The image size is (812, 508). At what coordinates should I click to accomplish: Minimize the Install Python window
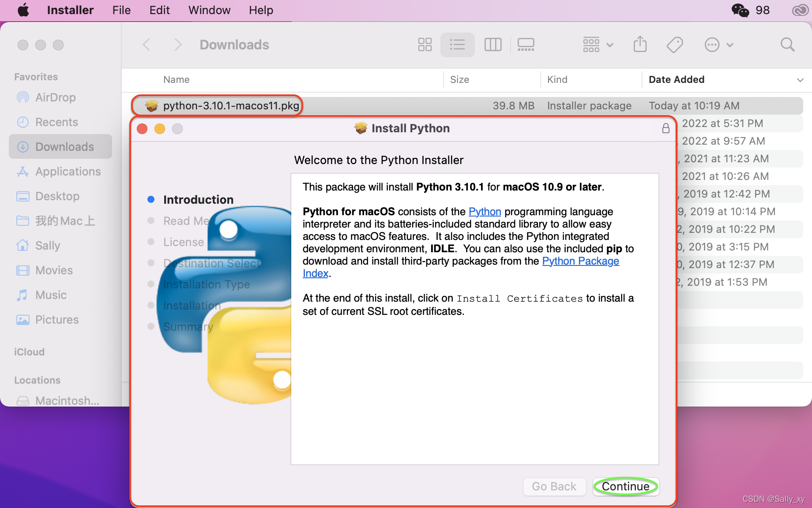[160, 129]
